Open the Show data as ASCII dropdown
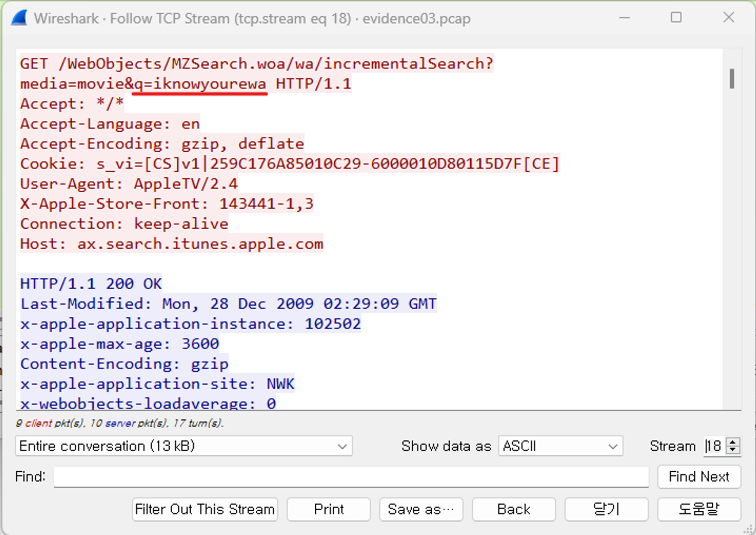756x535 pixels. [561, 446]
